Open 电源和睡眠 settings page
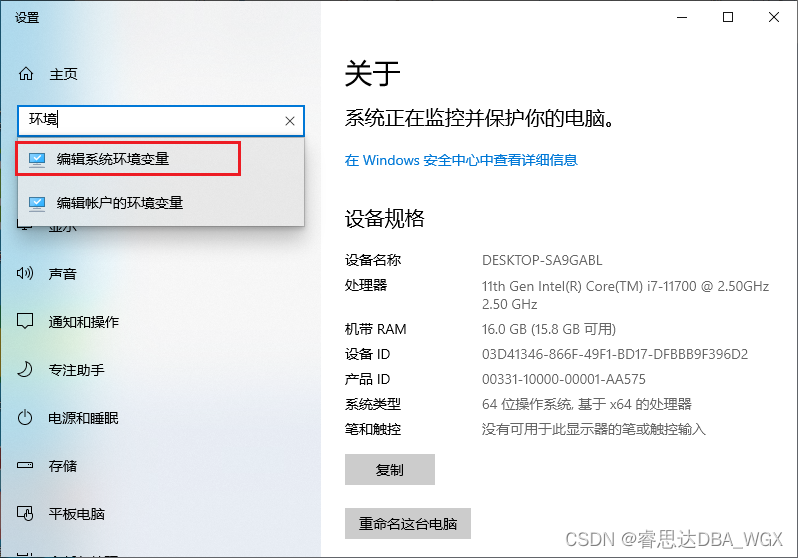This screenshot has height=558, width=798. [x=83, y=418]
